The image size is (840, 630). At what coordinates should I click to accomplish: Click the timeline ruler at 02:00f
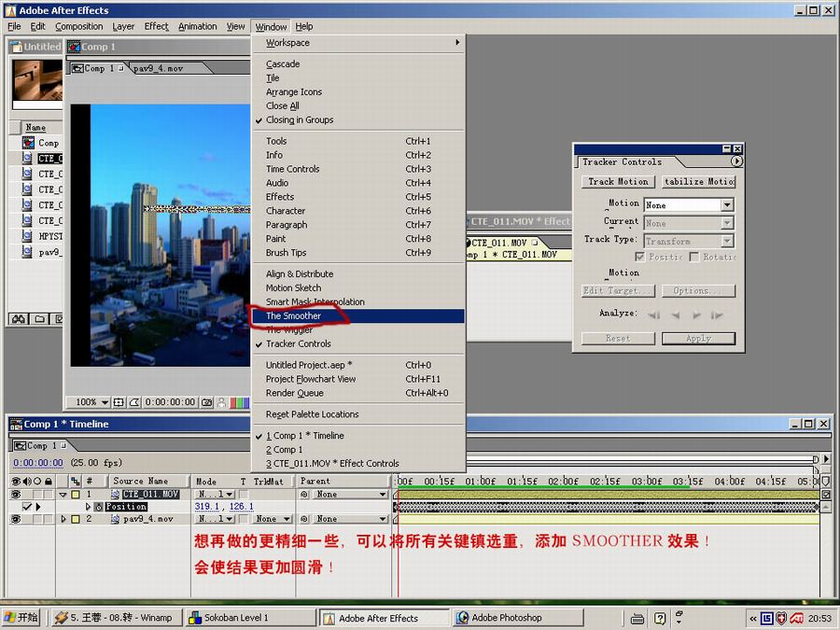click(563, 482)
